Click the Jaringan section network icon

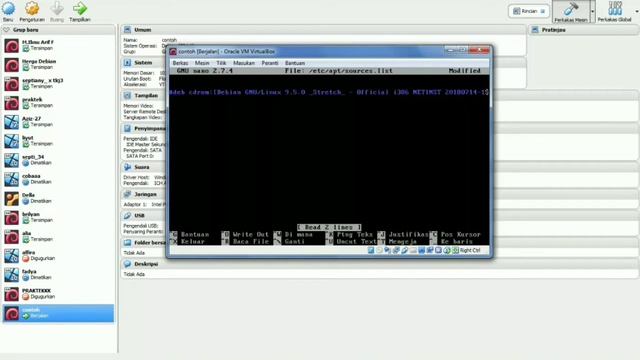click(x=128, y=194)
